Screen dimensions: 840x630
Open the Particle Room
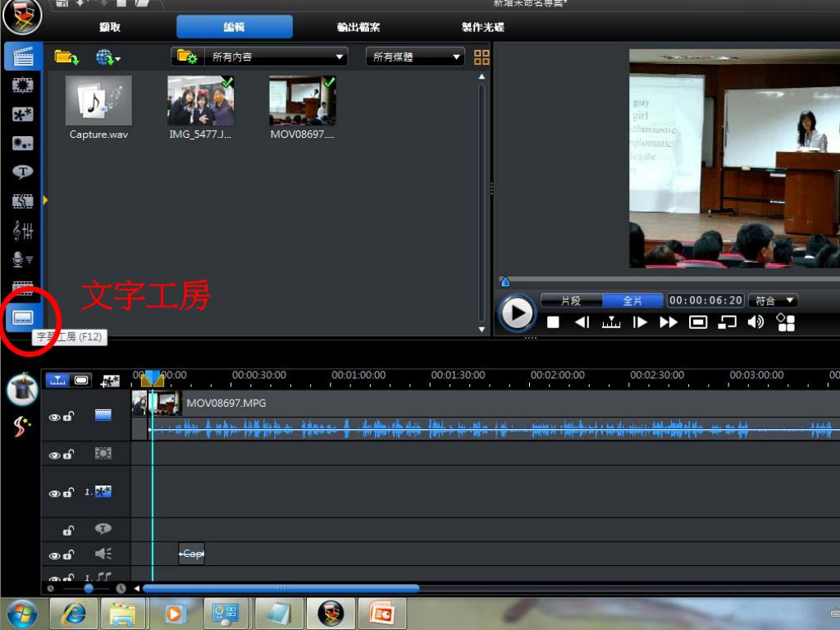coord(22,143)
